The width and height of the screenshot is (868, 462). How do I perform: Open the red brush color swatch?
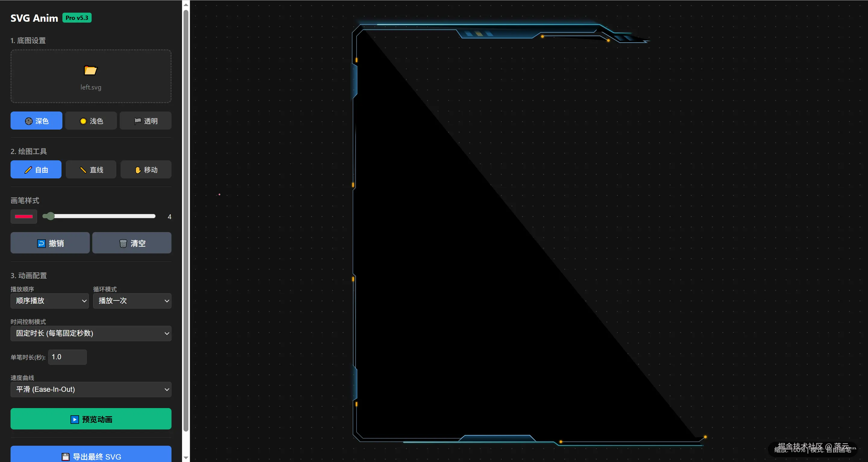point(24,216)
